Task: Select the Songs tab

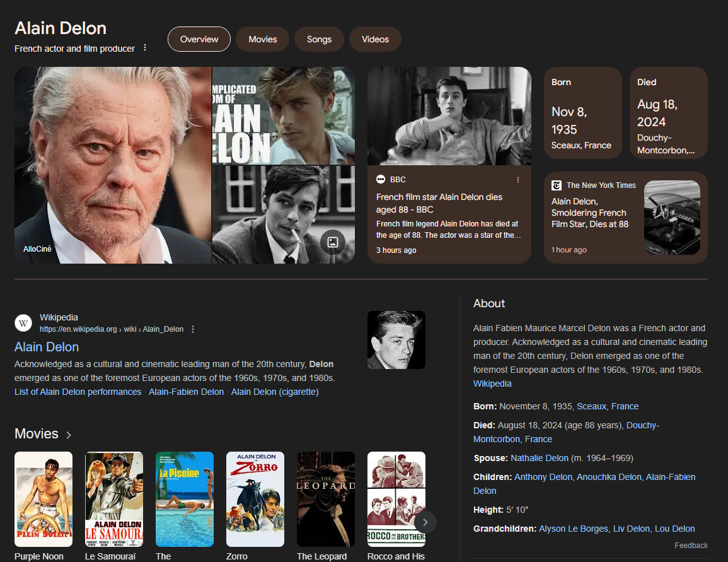Action: (319, 39)
